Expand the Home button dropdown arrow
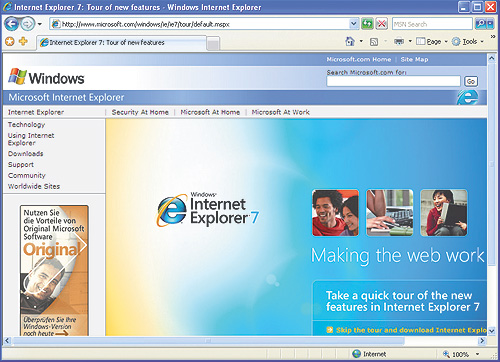The height and width of the screenshot is (362, 500). pos(361,41)
